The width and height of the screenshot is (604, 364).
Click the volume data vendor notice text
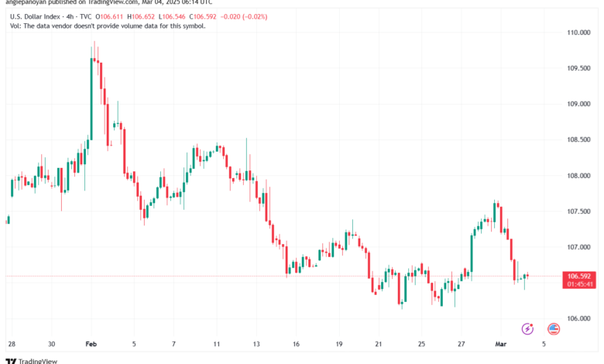tap(108, 26)
